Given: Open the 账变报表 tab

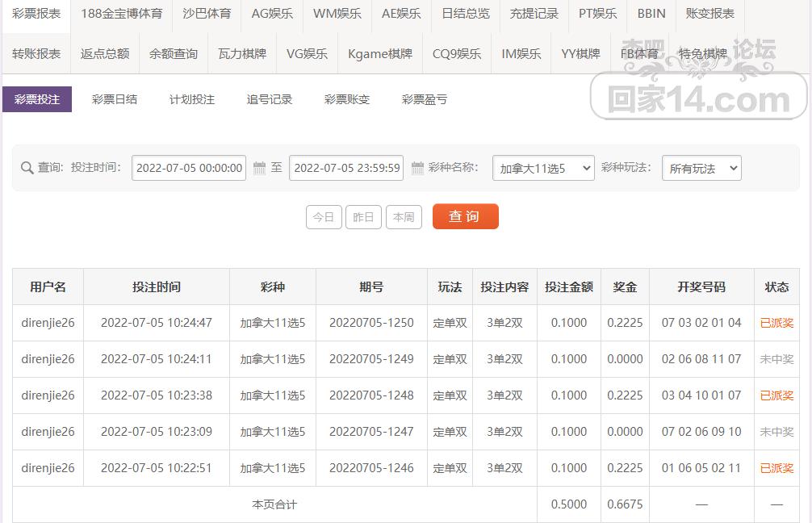Looking at the screenshot, I should [709, 14].
